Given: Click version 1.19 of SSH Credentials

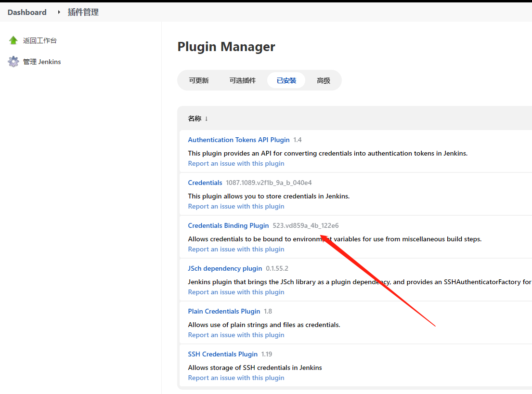Looking at the screenshot, I should click(267, 355).
